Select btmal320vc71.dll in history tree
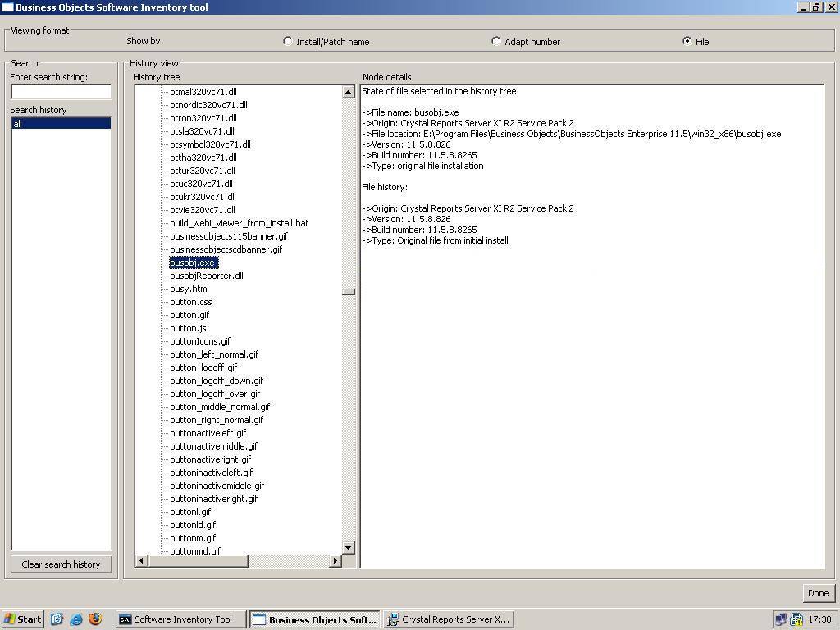Viewport: 840px width, 630px height. coord(203,92)
